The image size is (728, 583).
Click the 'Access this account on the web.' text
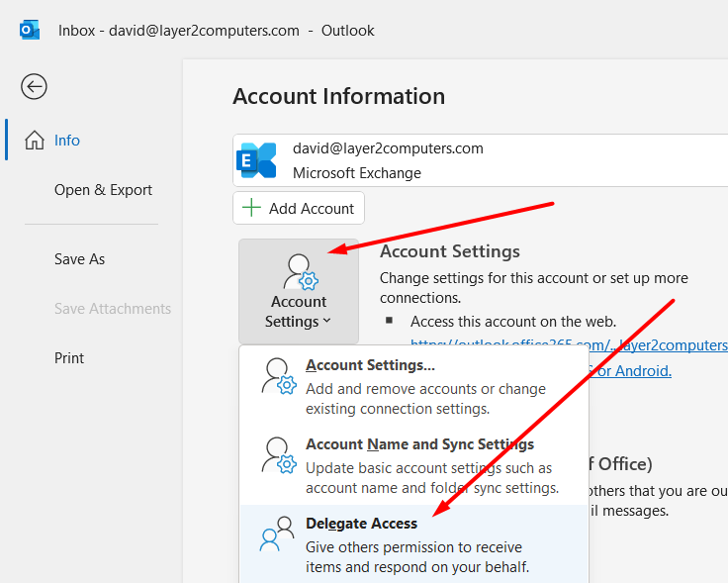click(513, 322)
